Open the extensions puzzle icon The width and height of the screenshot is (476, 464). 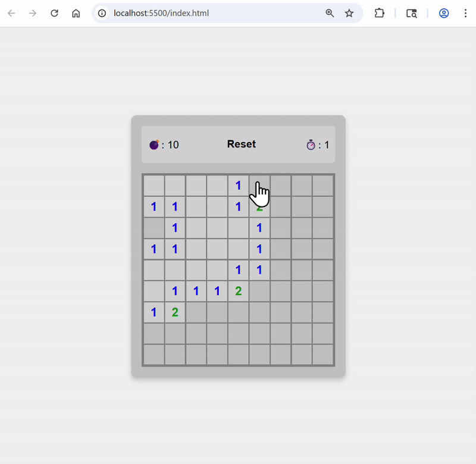pos(379,13)
